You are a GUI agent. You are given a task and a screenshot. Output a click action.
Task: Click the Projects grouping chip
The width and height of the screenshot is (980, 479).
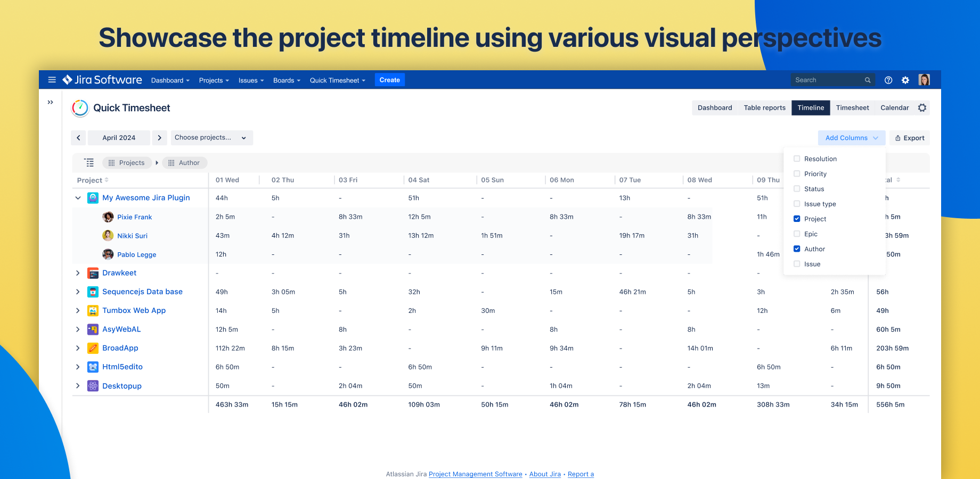coord(127,163)
